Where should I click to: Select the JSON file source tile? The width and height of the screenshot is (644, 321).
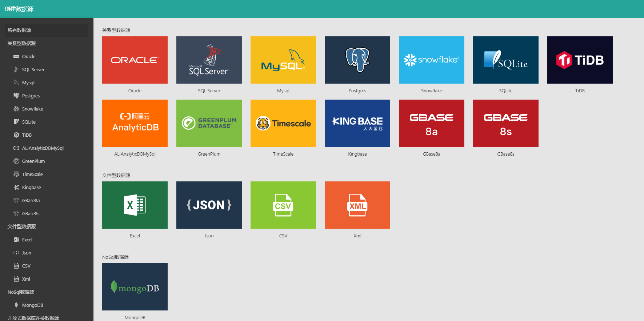click(209, 205)
